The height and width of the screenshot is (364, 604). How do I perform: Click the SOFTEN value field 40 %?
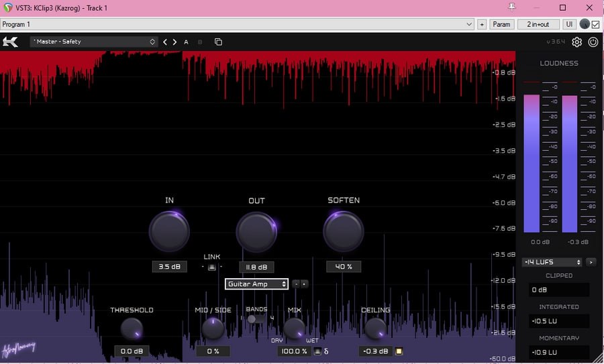pos(344,267)
